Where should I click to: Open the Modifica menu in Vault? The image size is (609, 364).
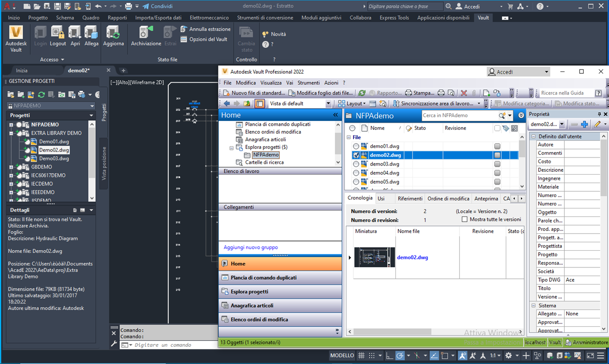coord(246,83)
